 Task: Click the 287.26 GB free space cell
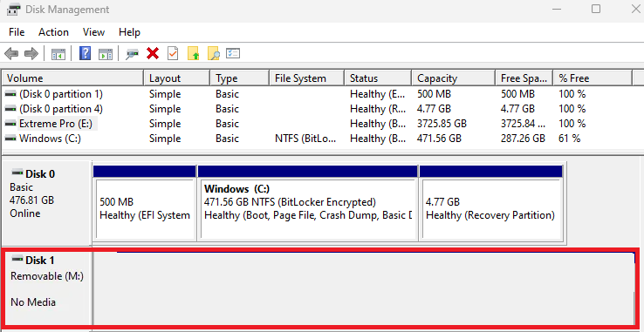tap(523, 139)
